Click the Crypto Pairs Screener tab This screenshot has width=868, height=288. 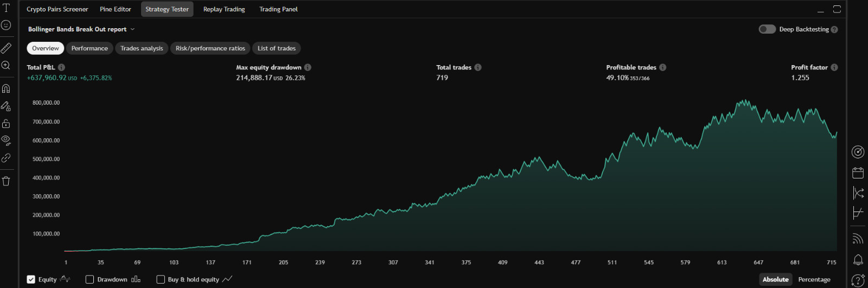(58, 9)
